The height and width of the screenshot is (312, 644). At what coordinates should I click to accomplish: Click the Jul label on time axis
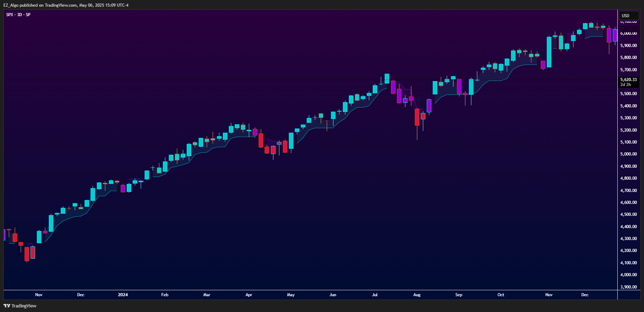click(x=375, y=295)
